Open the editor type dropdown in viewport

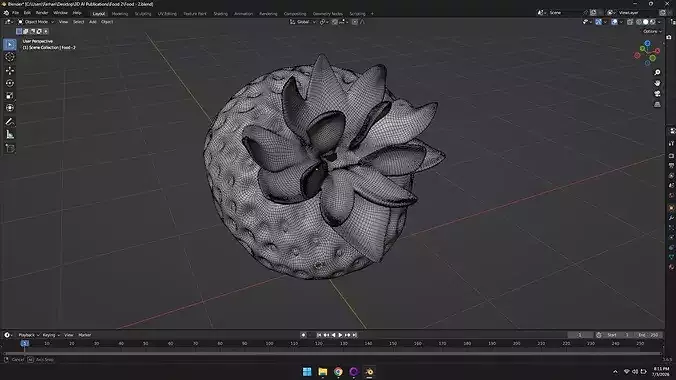8,22
